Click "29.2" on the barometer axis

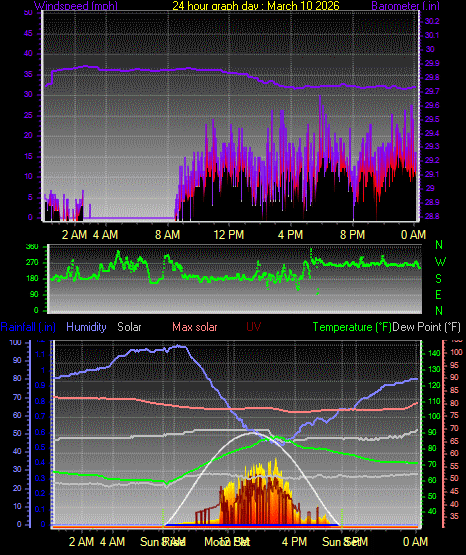pyautogui.click(x=432, y=160)
